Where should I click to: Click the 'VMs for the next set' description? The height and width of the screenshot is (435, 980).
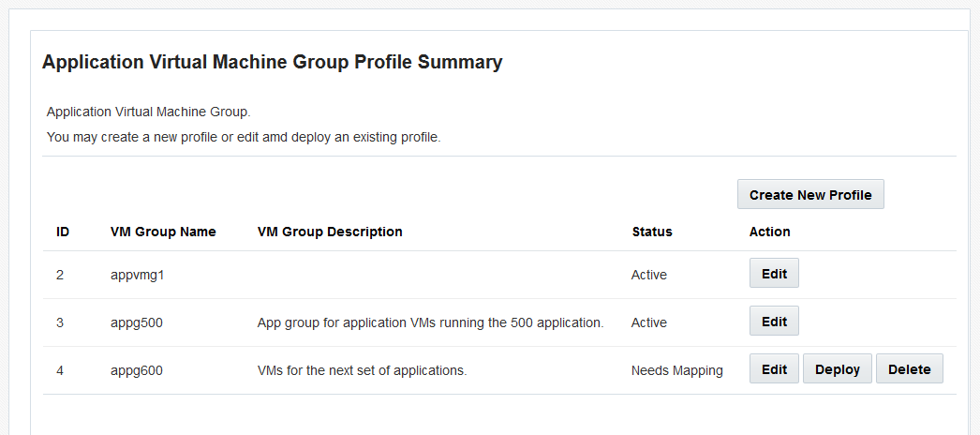pos(362,370)
